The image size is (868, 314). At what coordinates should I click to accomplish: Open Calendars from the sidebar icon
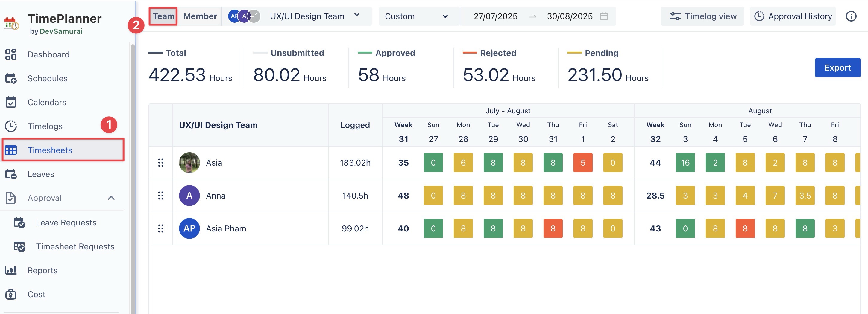pos(11,102)
